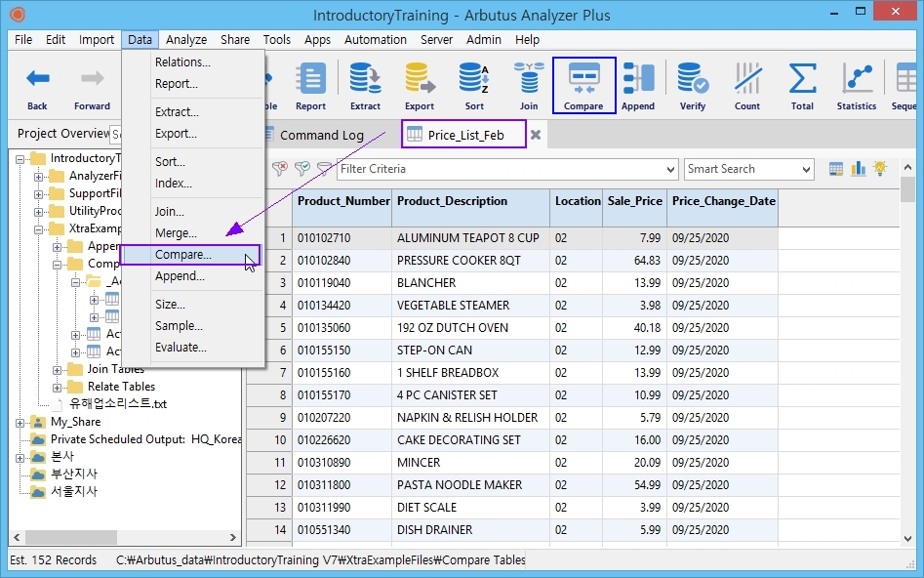Open the Automation menu
The image size is (924, 578).
point(376,39)
